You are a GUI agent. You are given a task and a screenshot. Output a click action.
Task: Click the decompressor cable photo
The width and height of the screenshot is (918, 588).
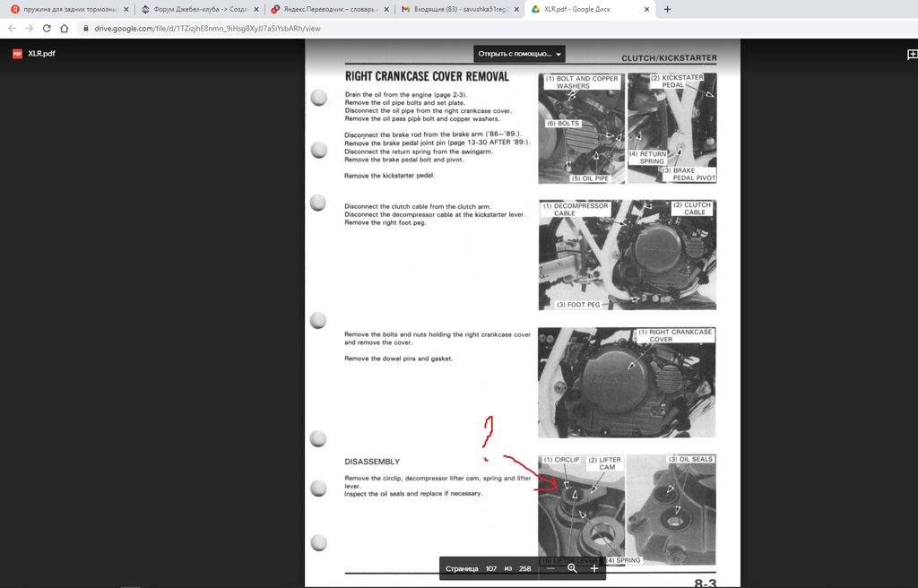click(x=627, y=255)
